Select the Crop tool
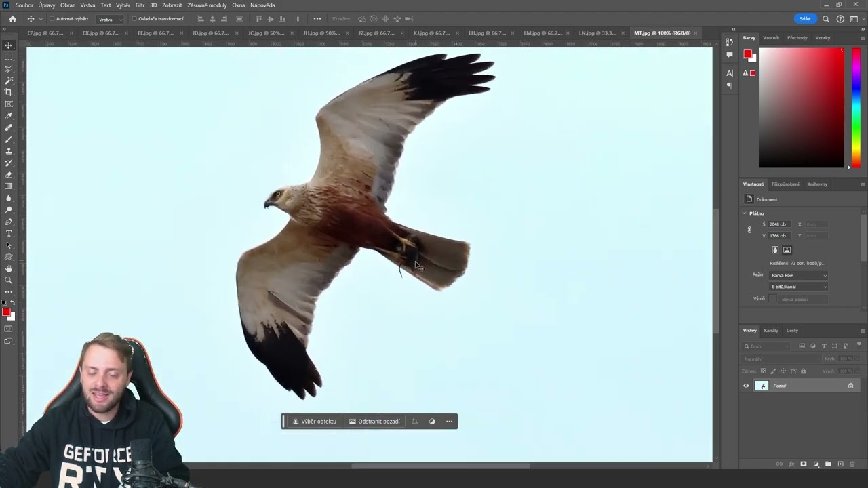 pyautogui.click(x=9, y=92)
